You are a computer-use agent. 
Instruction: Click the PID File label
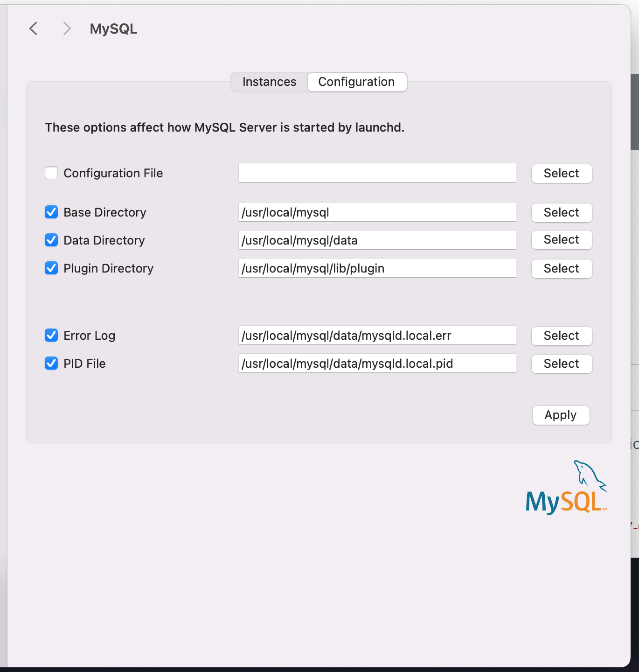84,364
